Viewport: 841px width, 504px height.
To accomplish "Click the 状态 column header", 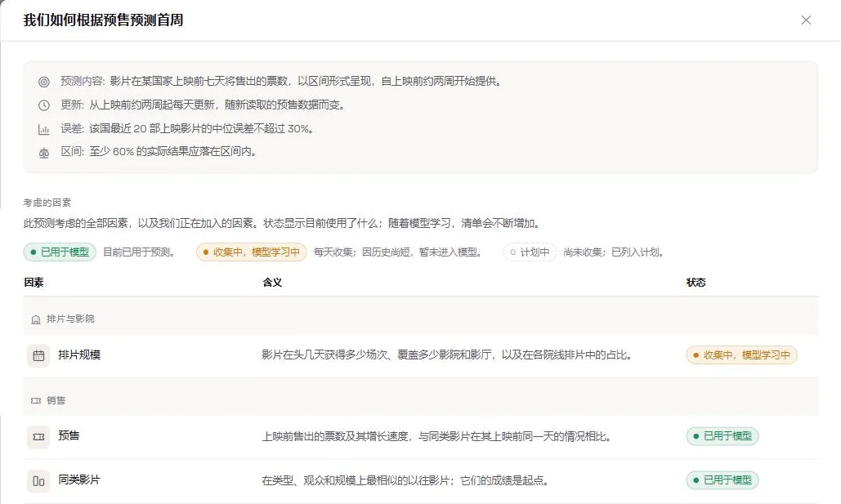I will [x=696, y=283].
